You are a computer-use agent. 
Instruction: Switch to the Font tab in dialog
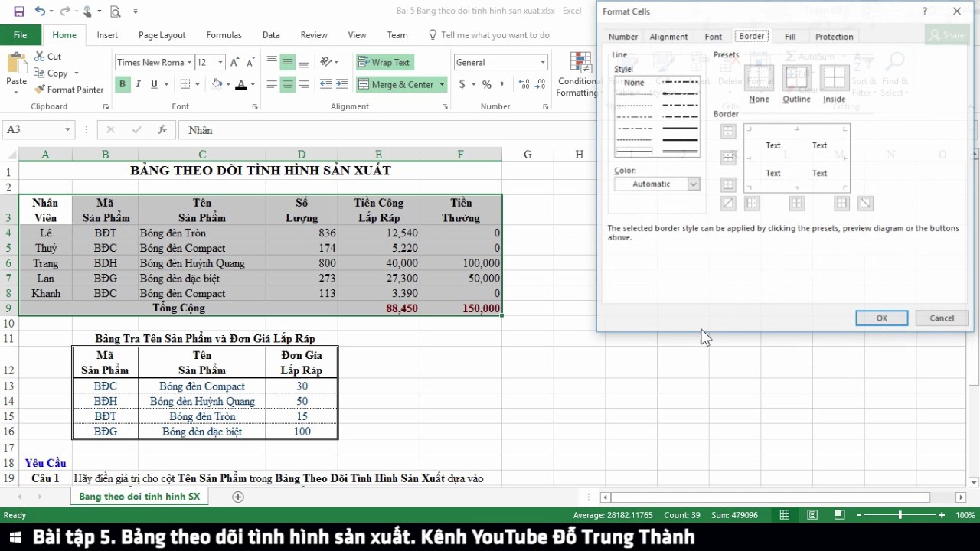click(x=713, y=37)
